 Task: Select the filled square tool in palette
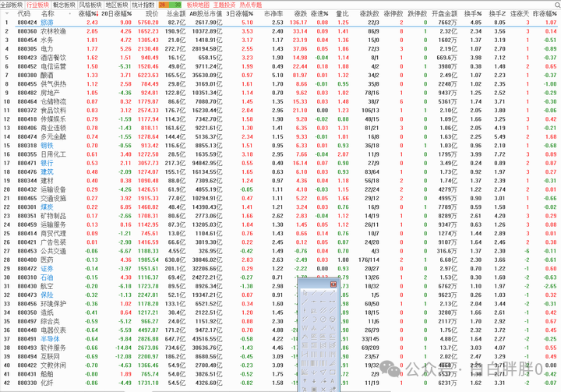point(314,390)
